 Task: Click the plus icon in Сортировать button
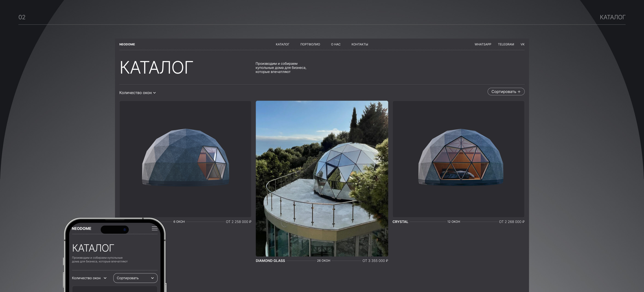click(x=519, y=92)
